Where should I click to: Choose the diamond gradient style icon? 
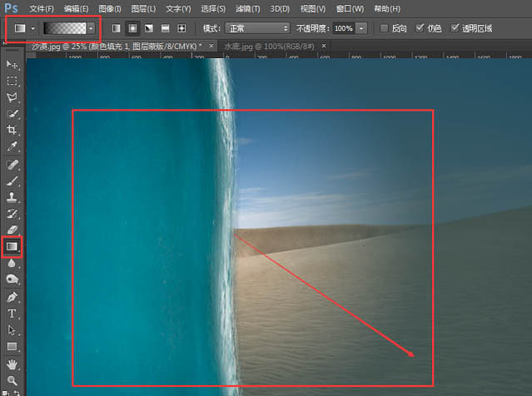coord(181,28)
